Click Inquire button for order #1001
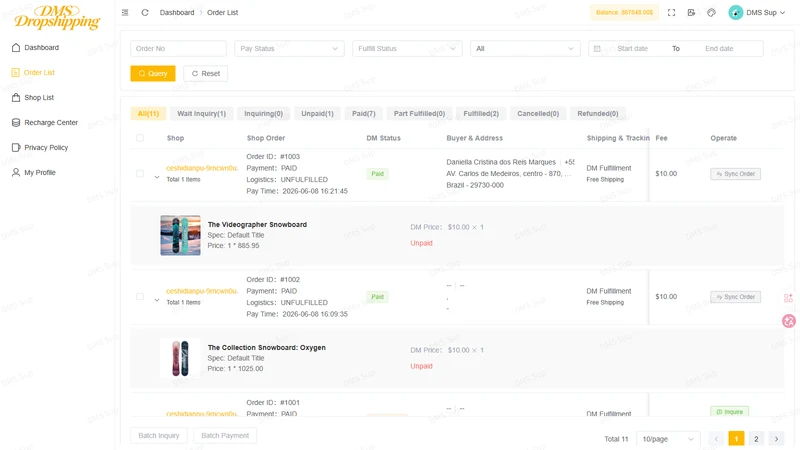 click(730, 411)
